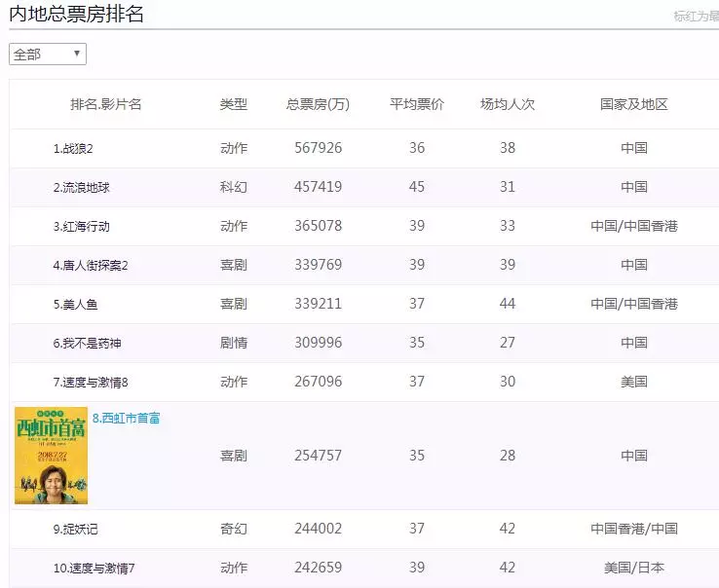Click box office value 339769
719x588 pixels.
coord(318,265)
